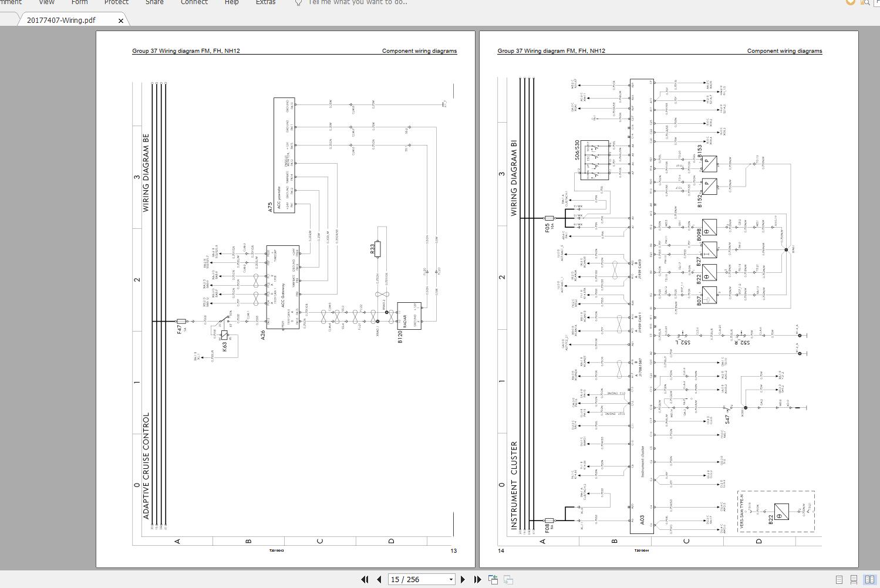This screenshot has height=588, width=880.
Task: Click the document icon in the top-right corner
Action: tap(876, 2)
